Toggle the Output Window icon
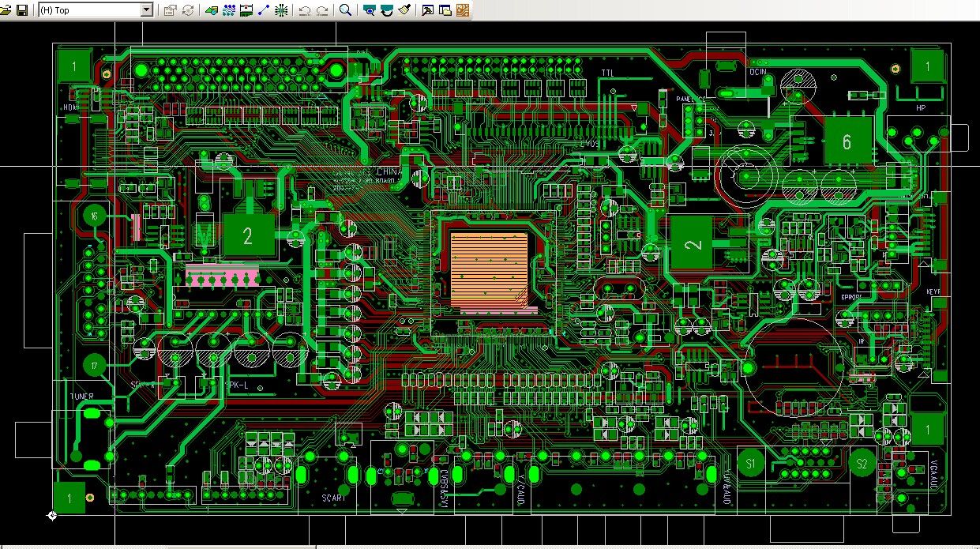Screen dimensions: 980x549 [427, 10]
